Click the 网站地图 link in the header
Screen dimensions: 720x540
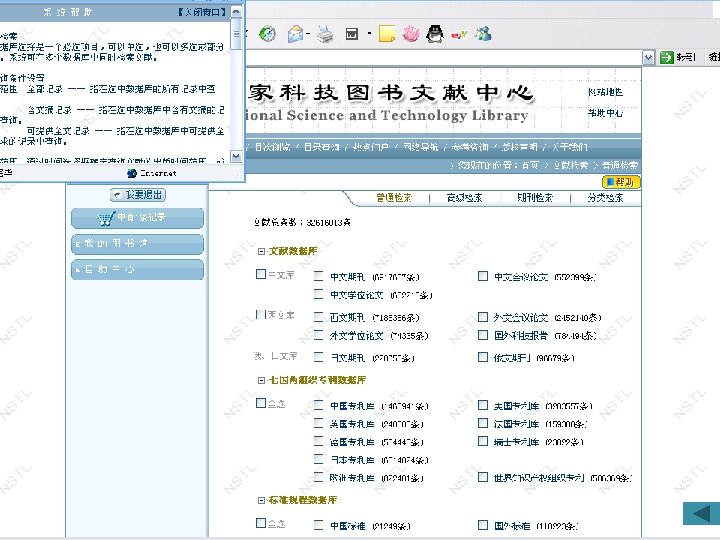[605, 92]
